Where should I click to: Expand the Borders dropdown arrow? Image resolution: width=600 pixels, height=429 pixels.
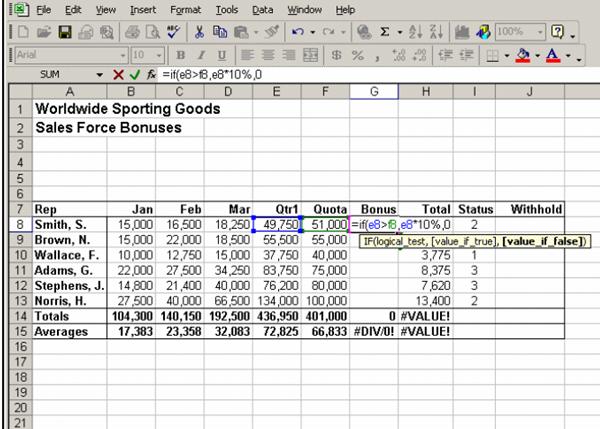pyautogui.click(x=507, y=56)
